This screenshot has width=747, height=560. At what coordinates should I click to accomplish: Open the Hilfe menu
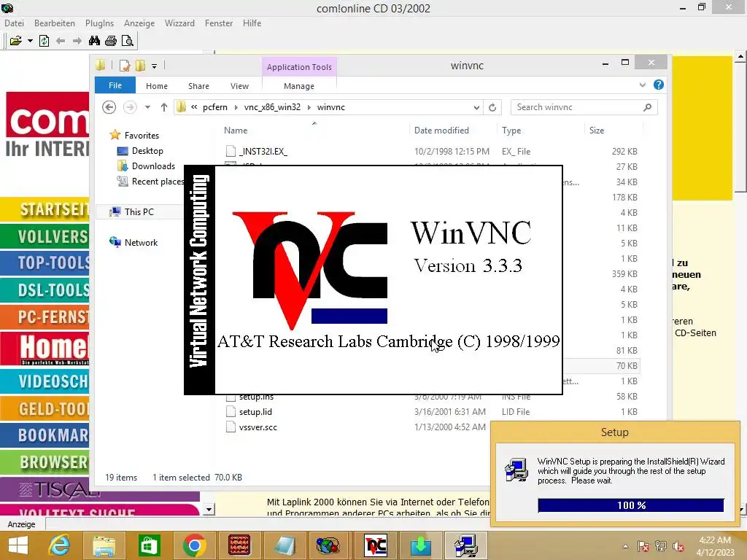pos(252,23)
